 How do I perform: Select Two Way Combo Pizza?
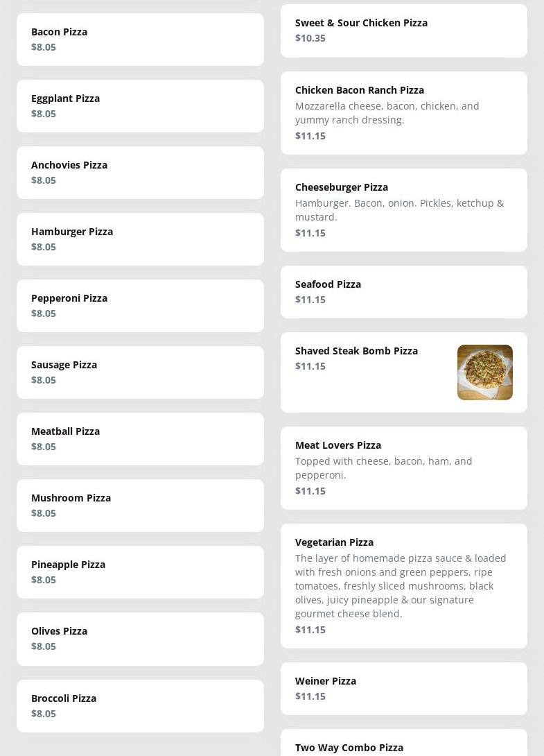tap(403, 746)
